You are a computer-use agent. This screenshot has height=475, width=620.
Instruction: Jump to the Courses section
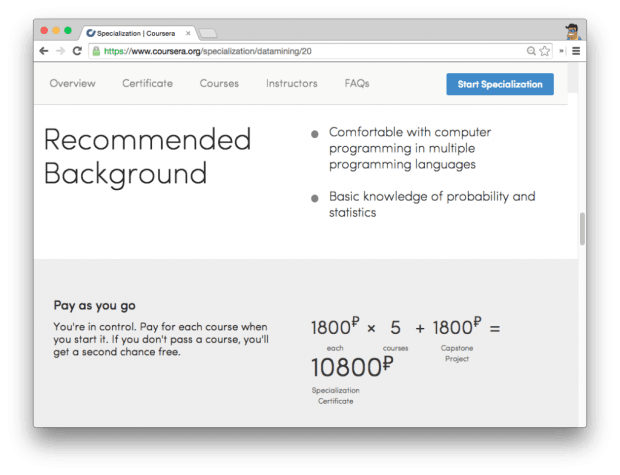click(219, 84)
